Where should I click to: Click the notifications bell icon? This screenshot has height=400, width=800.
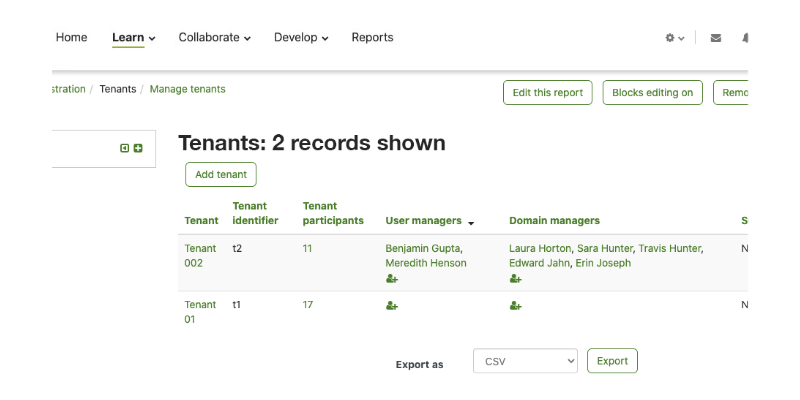[x=745, y=38]
